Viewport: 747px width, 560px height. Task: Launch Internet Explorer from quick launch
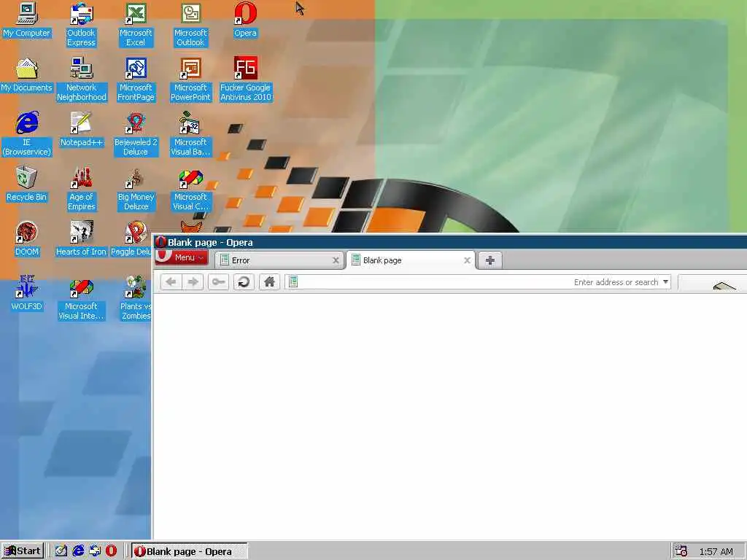point(78,551)
